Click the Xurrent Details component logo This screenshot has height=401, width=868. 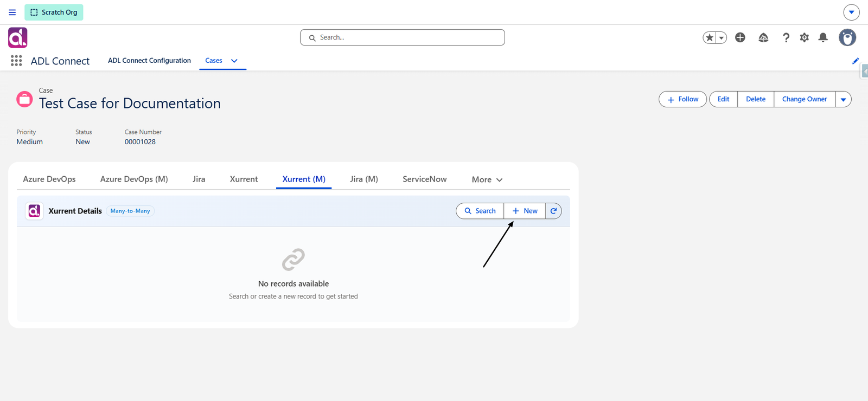tap(34, 211)
